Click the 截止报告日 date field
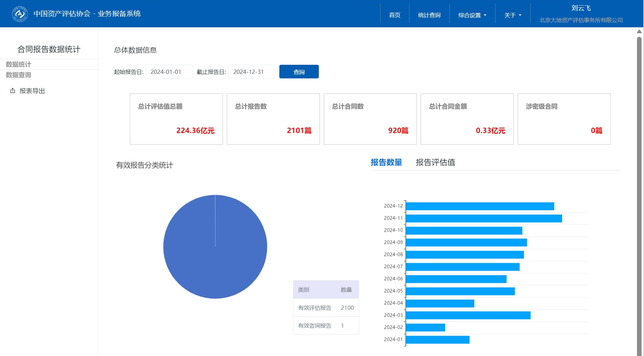This screenshot has height=356, width=644. coord(251,72)
